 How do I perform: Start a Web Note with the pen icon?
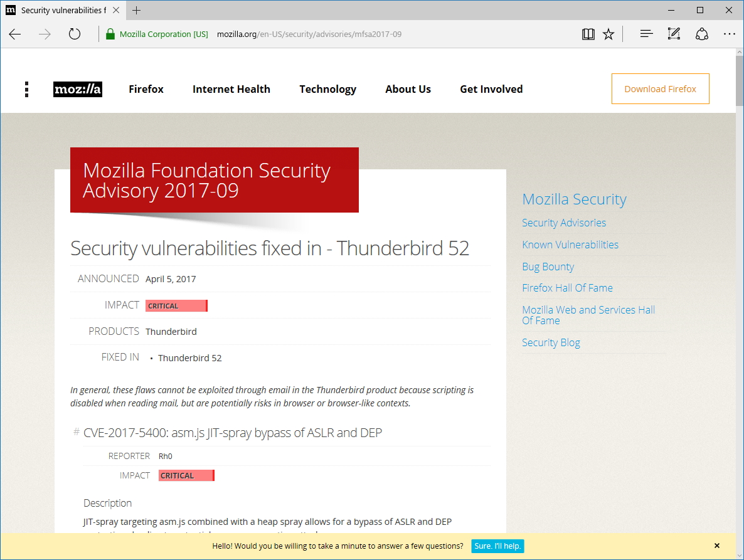[x=674, y=33]
